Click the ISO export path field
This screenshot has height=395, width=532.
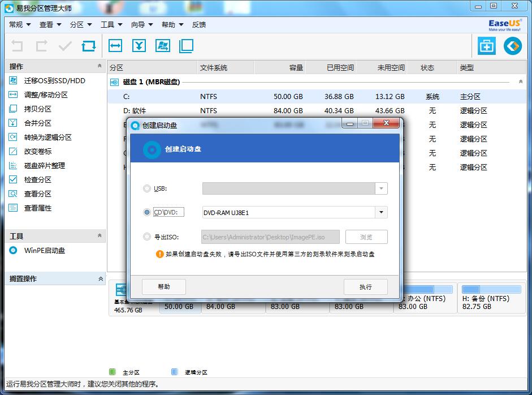point(270,237)
